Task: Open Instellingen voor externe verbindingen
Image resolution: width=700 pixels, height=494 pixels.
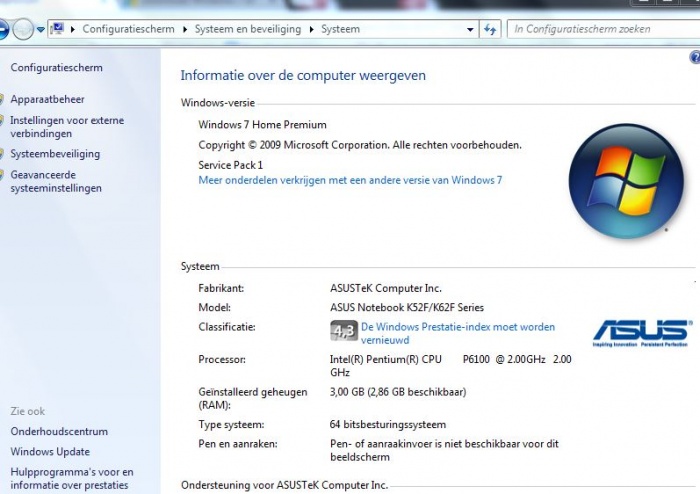Action: 67,127
